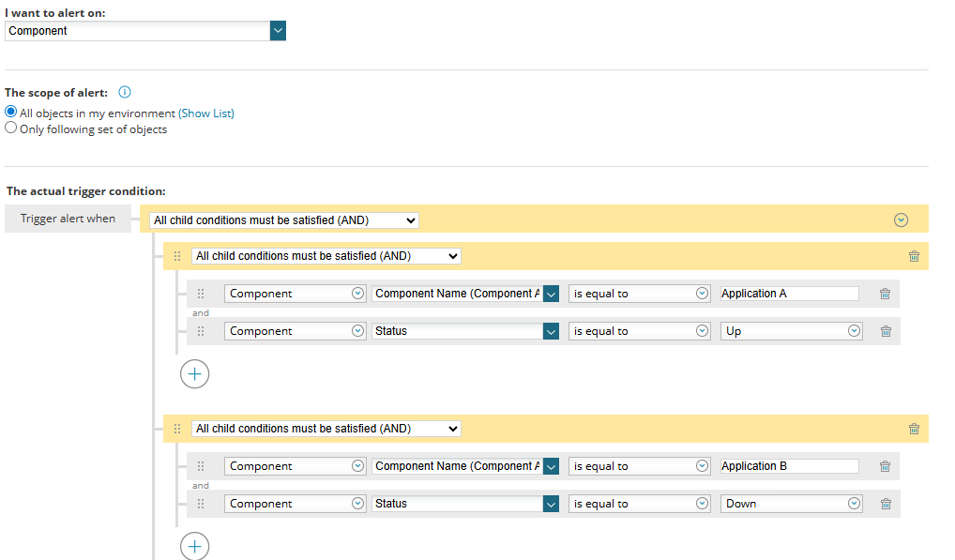Edit the Application B value field
Screen dimensions: 955x560
point(789,466)
